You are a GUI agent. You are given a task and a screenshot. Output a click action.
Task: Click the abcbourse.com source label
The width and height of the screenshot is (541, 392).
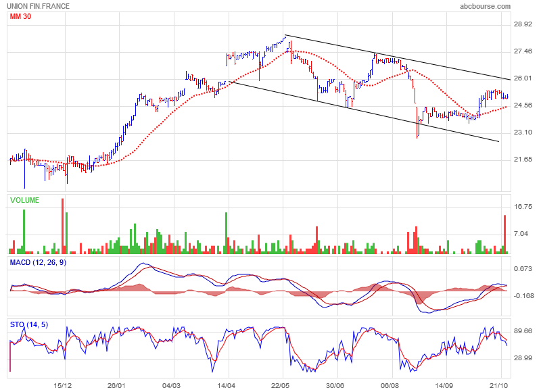click(485, 6)
